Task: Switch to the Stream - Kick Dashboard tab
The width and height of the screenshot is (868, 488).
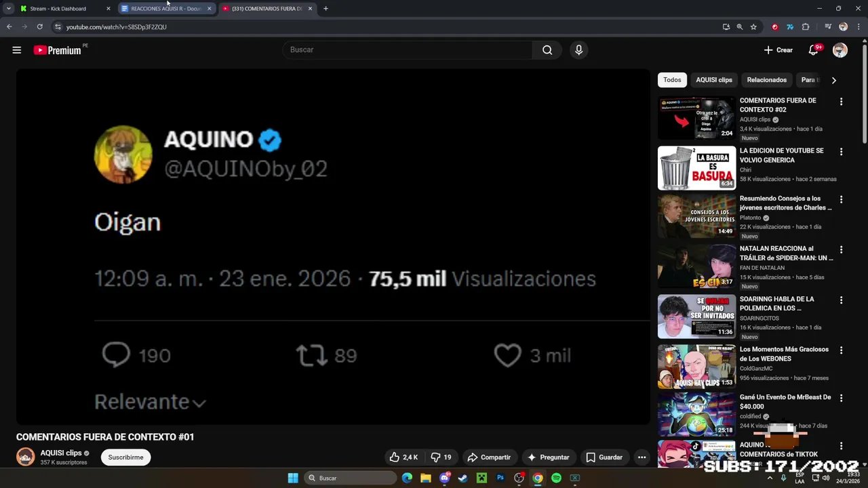Action: click(64, 9)
